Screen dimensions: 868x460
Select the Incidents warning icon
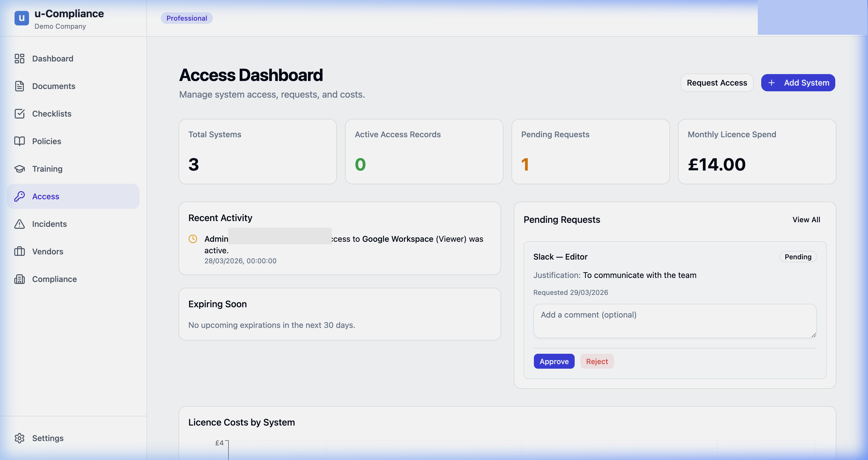pyautogui.click(x=20, y=224)
